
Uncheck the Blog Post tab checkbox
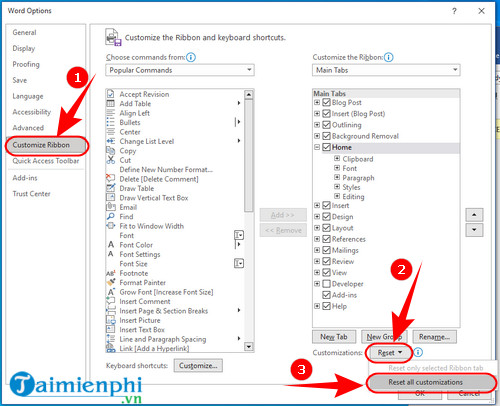(x=326, y=102)
